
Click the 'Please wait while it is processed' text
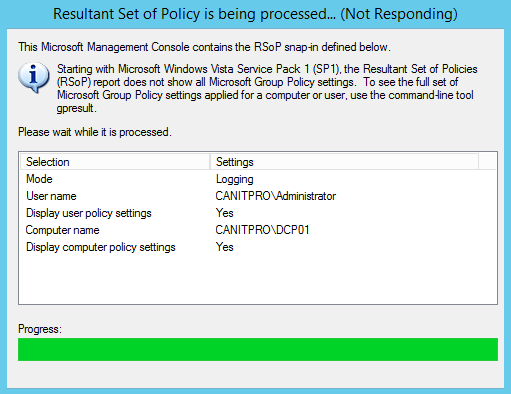[95, 132]
